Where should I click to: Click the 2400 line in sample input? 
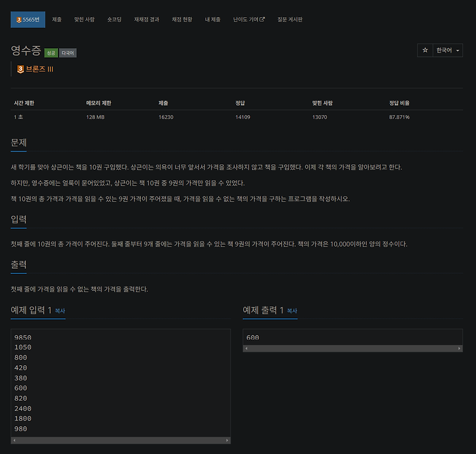tap(23, 408)
